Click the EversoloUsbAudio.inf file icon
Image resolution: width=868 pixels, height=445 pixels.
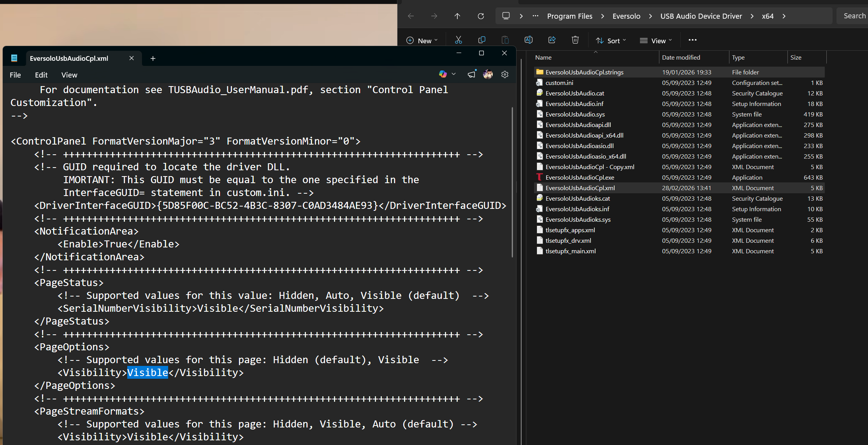(x=539, y=104)
